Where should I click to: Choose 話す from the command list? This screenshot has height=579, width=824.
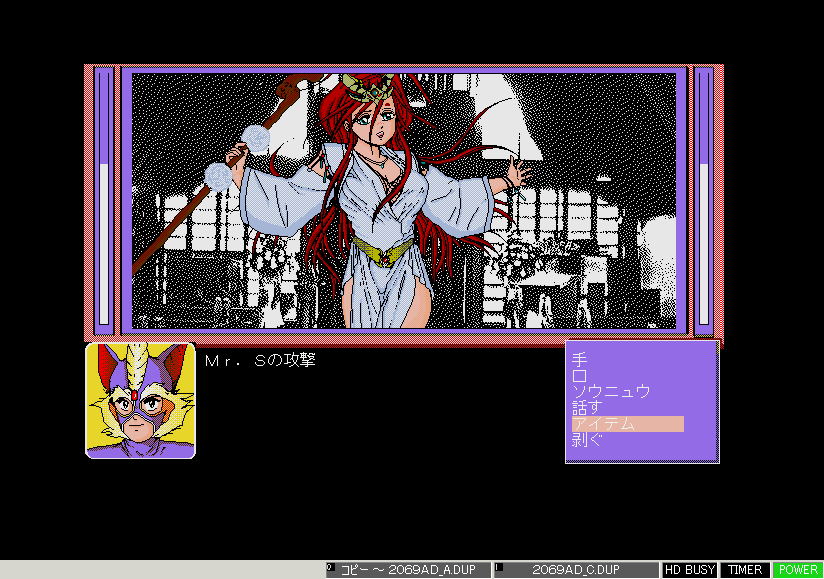(x=587, y=407)
